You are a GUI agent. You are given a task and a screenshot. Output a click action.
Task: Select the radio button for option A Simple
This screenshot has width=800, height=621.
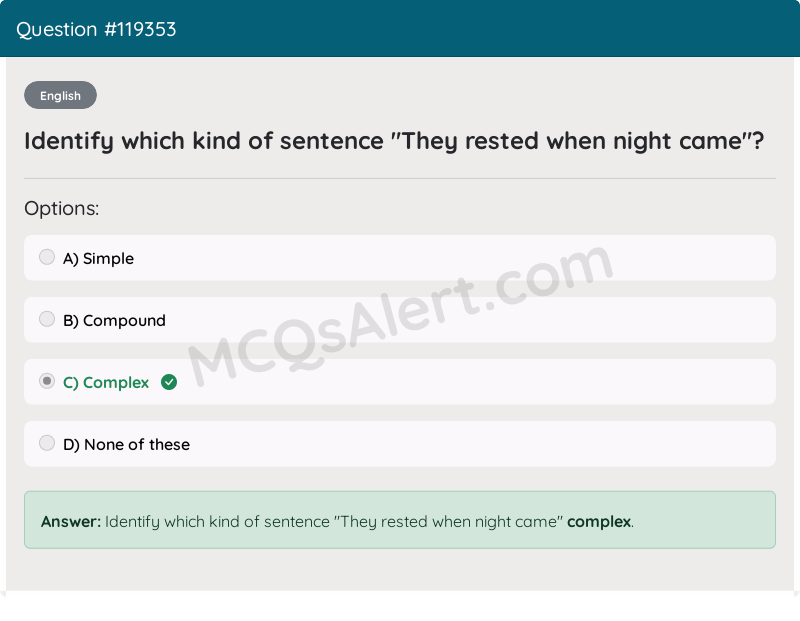coord(47,257)
